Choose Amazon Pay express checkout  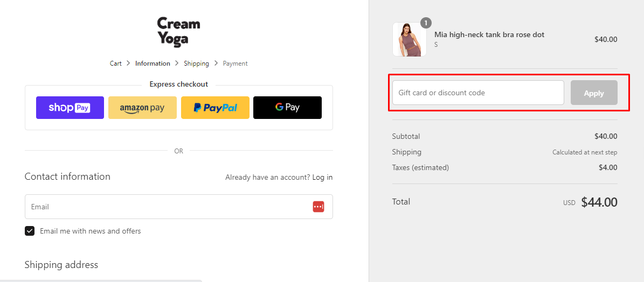[142, 108]
